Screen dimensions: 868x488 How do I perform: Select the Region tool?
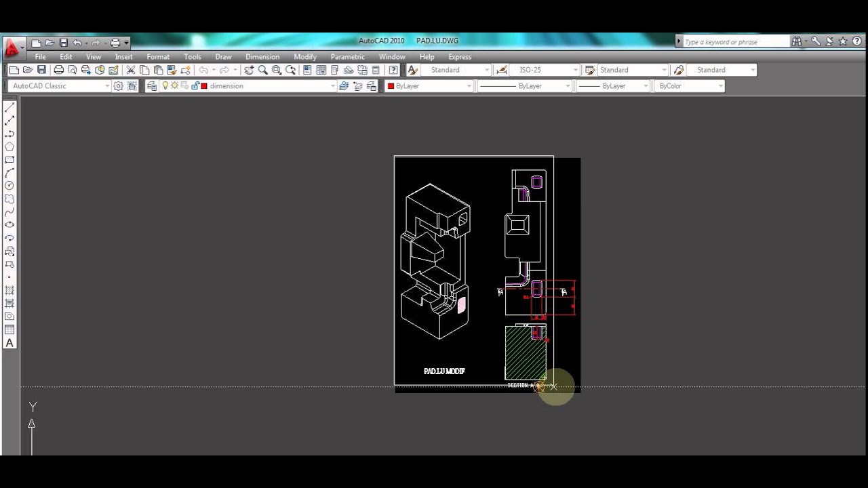(x=9, y=317)
